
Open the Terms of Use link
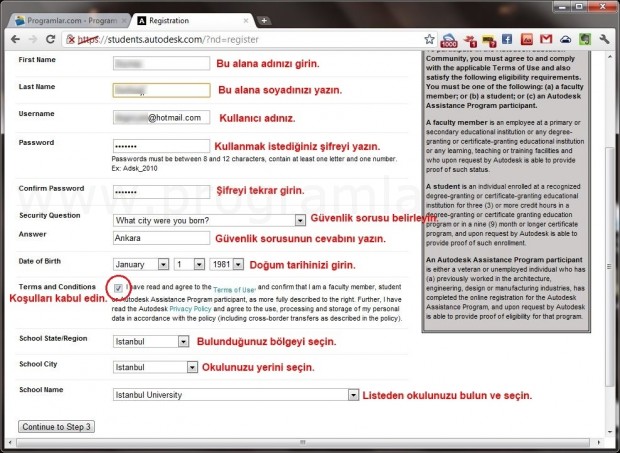click(x=234, y=289)
